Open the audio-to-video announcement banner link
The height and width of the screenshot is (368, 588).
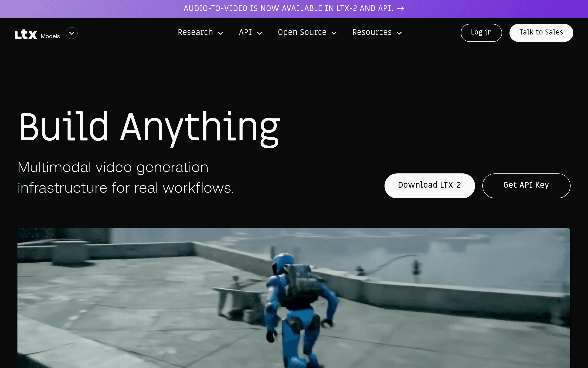pos(294,9)
